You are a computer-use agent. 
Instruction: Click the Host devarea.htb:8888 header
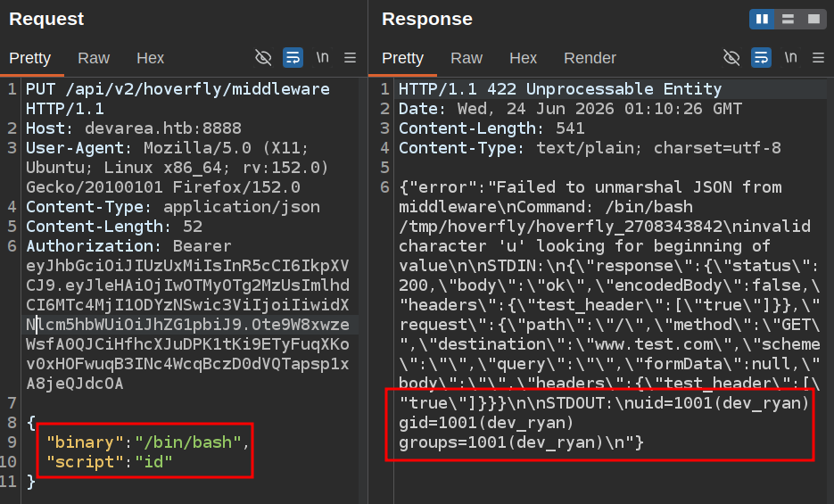point(134,128)
